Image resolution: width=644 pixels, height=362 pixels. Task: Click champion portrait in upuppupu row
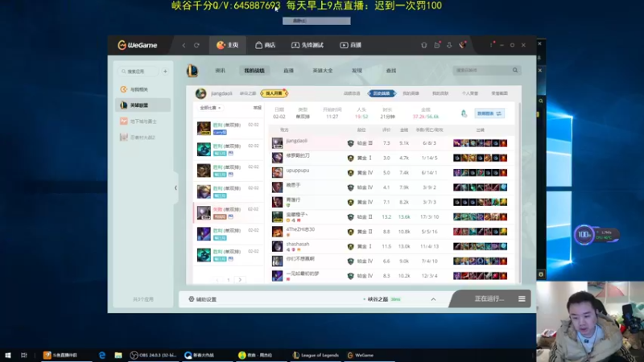[277, 173]
